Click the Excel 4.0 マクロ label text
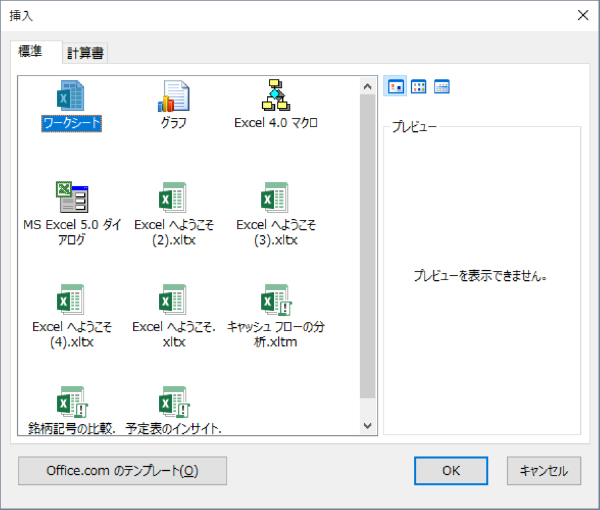The image size is (600, 510). click(x=276, y=123)
